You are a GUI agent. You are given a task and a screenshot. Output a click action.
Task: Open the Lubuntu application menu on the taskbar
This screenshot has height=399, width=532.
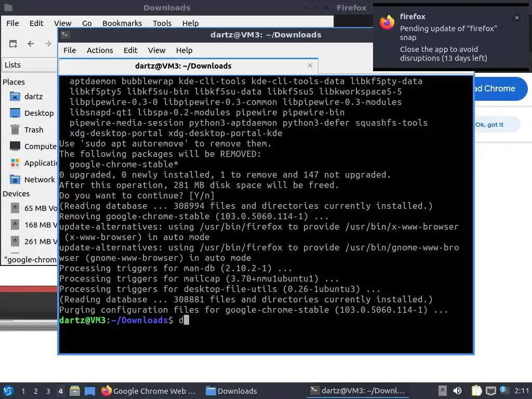pyautogui.click(x=8, y=391)
